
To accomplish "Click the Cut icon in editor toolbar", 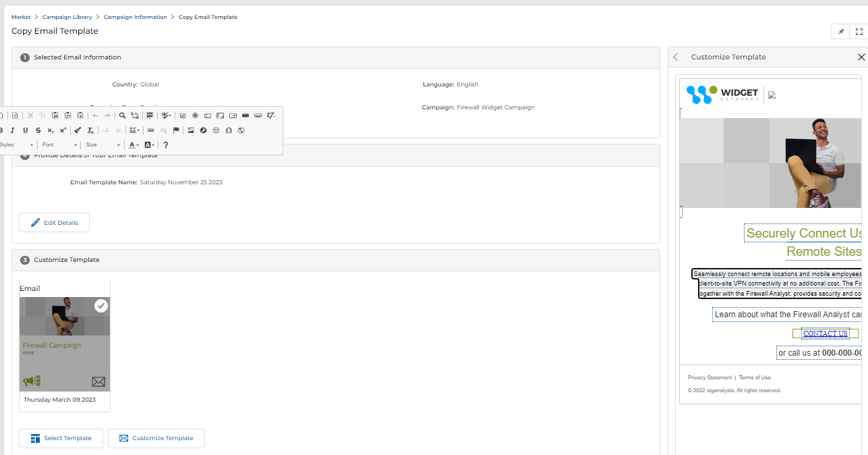I will coord(30,115).
